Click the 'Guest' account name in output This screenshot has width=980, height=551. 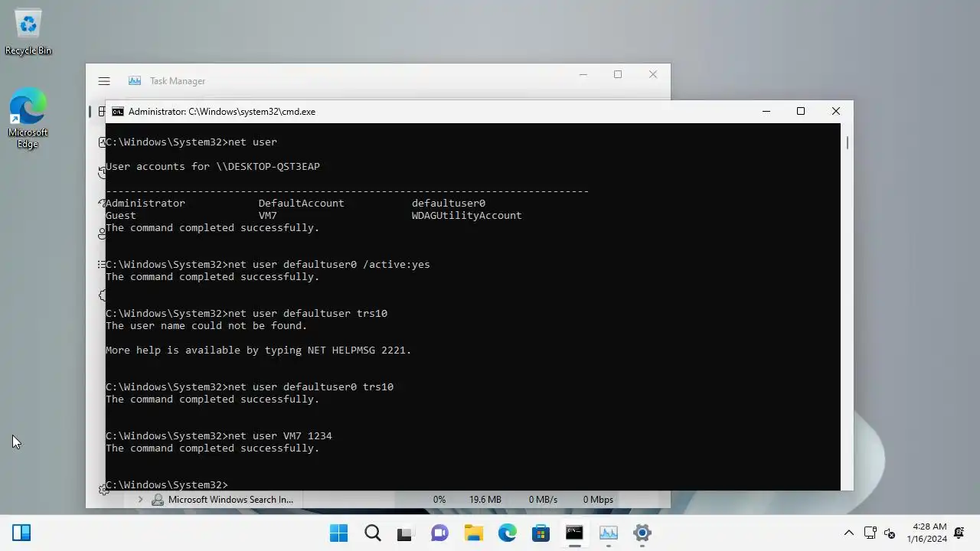click(121, 215)
